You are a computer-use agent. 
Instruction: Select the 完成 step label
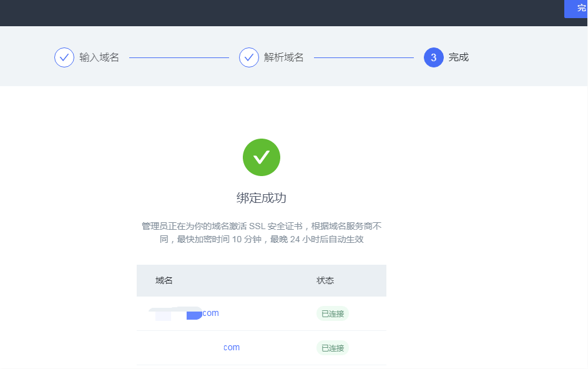click(459, 57)
